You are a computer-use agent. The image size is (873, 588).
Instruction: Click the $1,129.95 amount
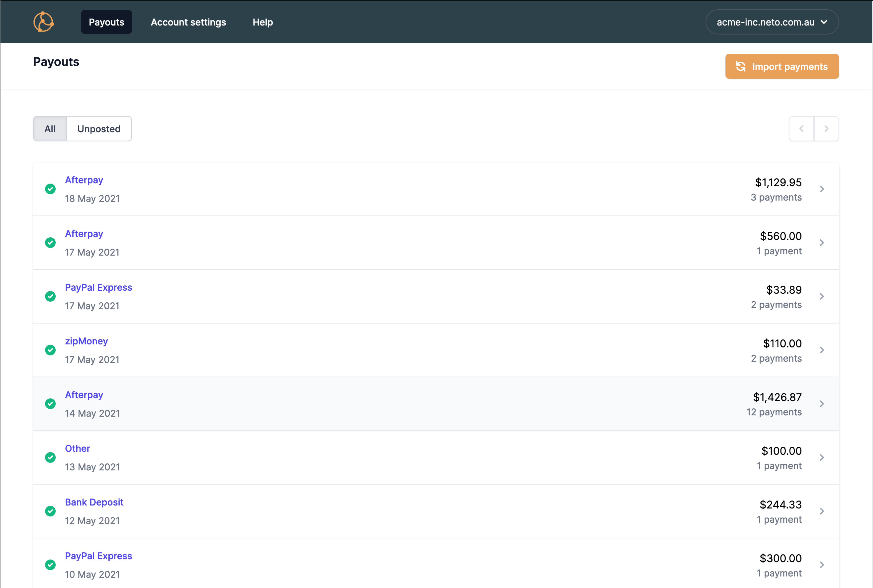778,182
